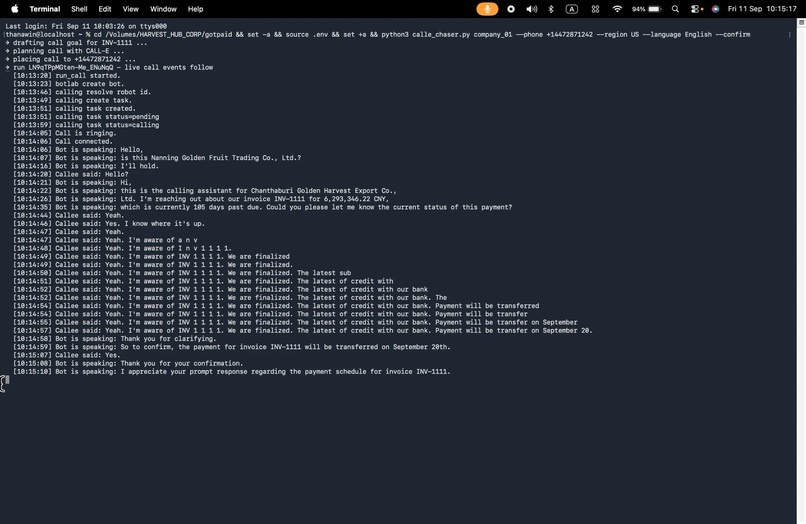Click 'calling task status=calling' log line
The width and height of the screenshot is (806, 524).
[86, 125]
